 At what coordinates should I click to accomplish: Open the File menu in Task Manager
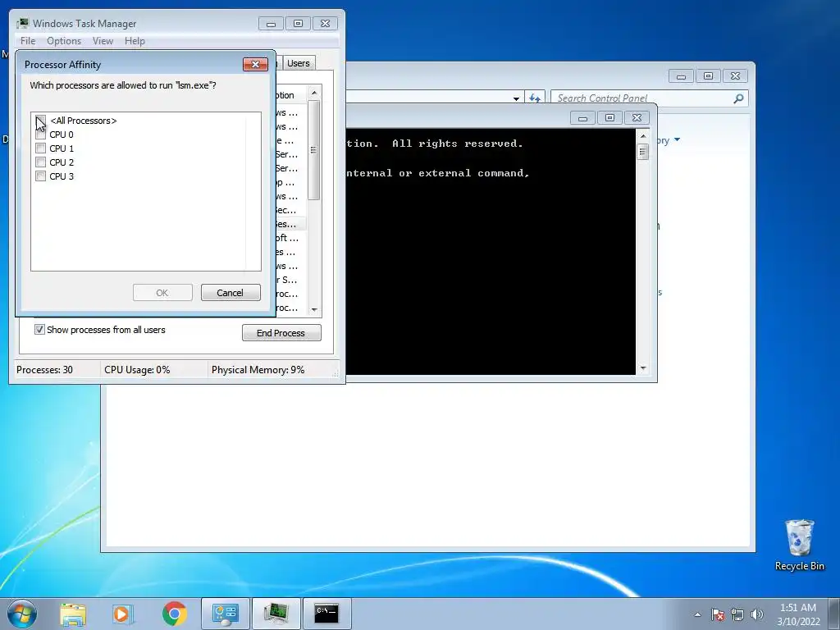point(28,41)
